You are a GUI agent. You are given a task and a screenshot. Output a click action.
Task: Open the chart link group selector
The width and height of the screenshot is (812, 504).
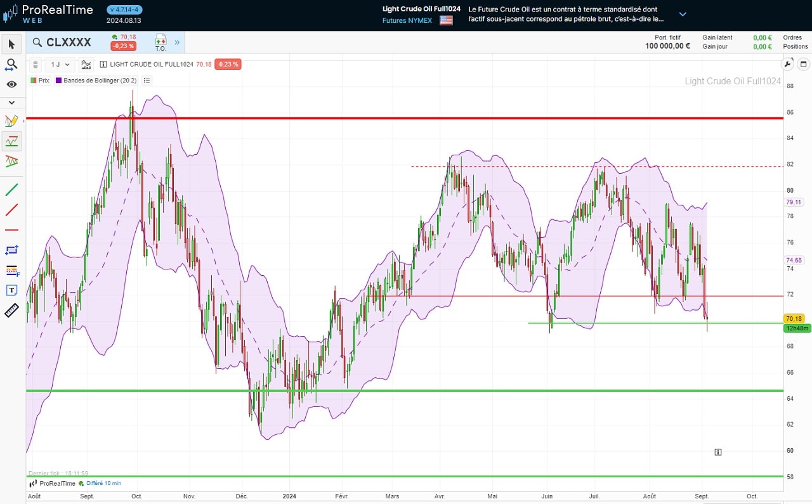point(36,64)
